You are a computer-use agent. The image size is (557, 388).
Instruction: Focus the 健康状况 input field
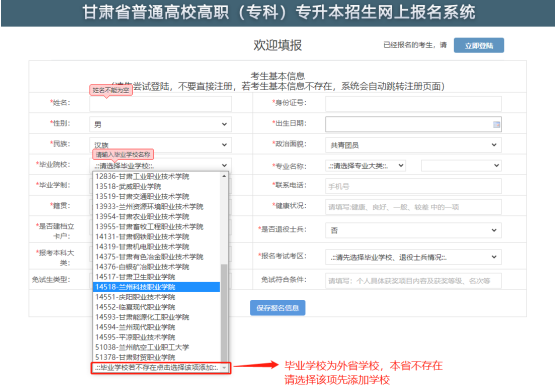point(413,207)
